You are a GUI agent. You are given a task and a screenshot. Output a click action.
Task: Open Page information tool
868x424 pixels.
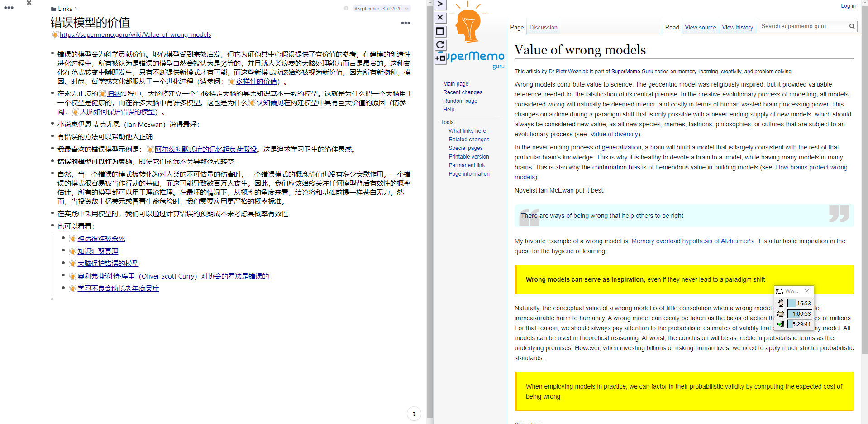click(x=469, y=174)
